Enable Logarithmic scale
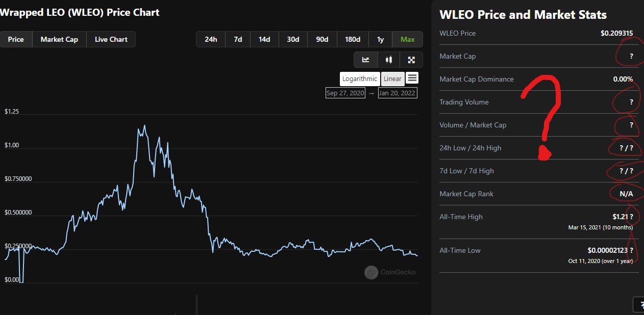This screenshot has height=315, width=644. click(360, 78)
